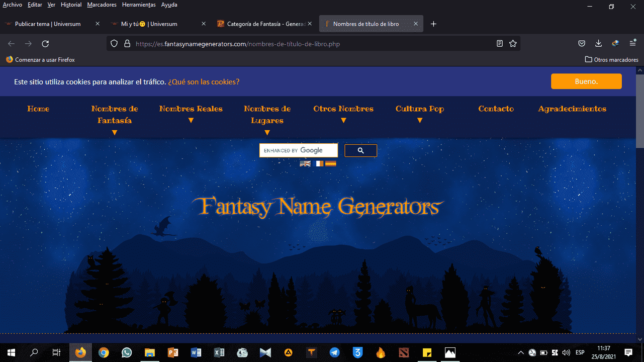The image size is (644, 362).
Task: Switch site language via the Spanish flag
Action: tap(331, 164)
